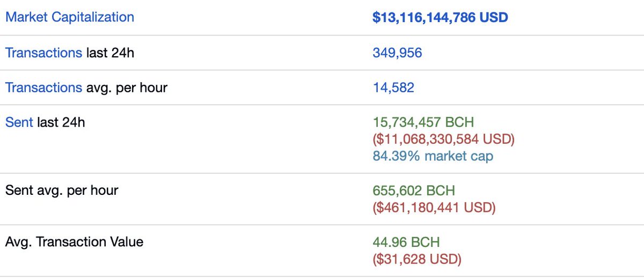Click the Sent avg. per hour label

click(x=62, y=190)
